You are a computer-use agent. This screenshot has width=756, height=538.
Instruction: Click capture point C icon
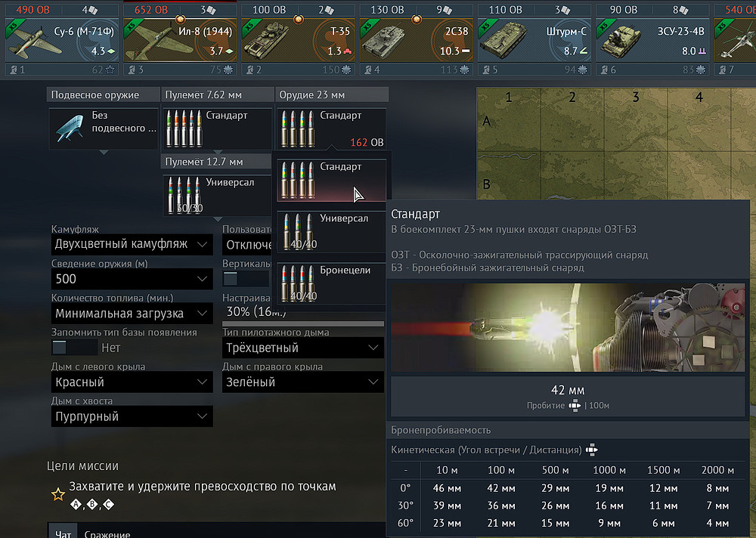pos(108,504)
